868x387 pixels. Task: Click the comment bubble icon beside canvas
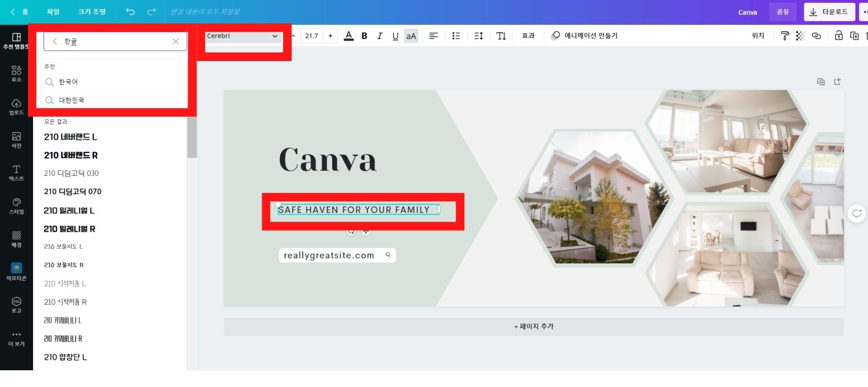pyautogui.click(x=857, y=213)
